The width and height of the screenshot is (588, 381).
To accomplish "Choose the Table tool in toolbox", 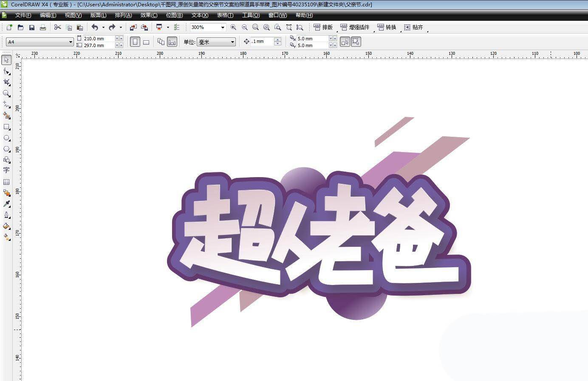I will (x=6, y=182).
